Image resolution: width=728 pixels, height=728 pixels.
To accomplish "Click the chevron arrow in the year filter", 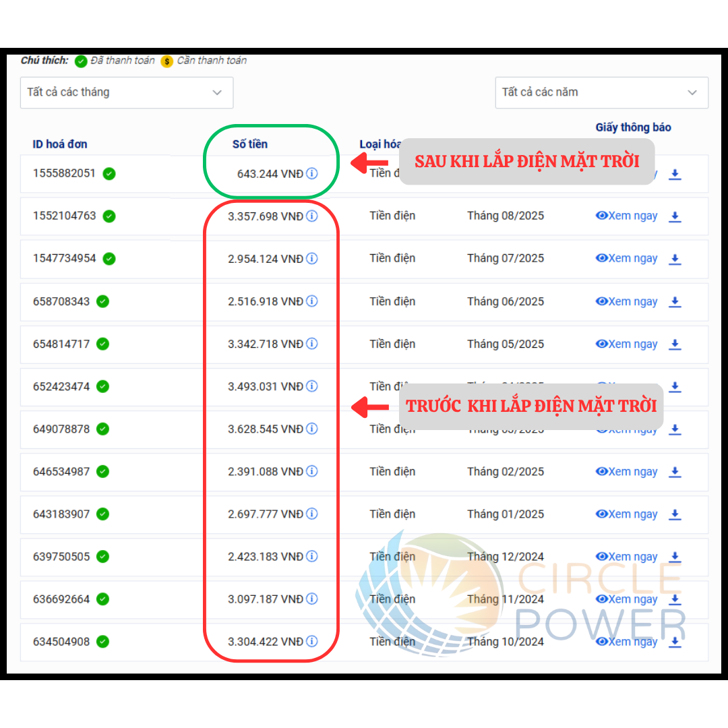I will (692, 92).
